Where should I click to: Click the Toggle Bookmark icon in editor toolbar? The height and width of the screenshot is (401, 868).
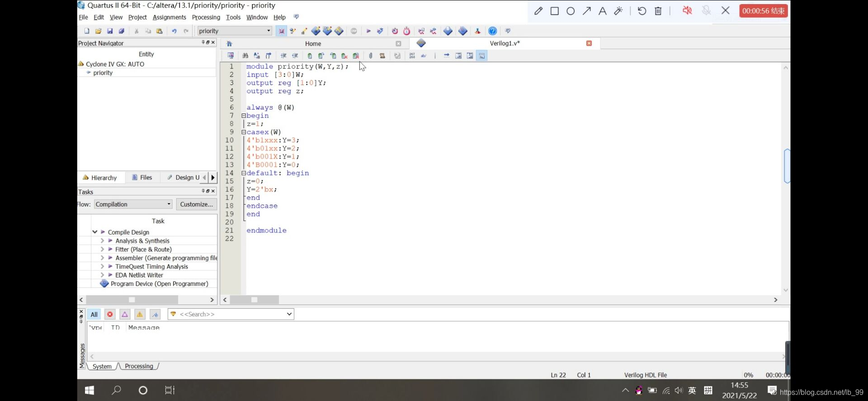(x=310, y=56)
